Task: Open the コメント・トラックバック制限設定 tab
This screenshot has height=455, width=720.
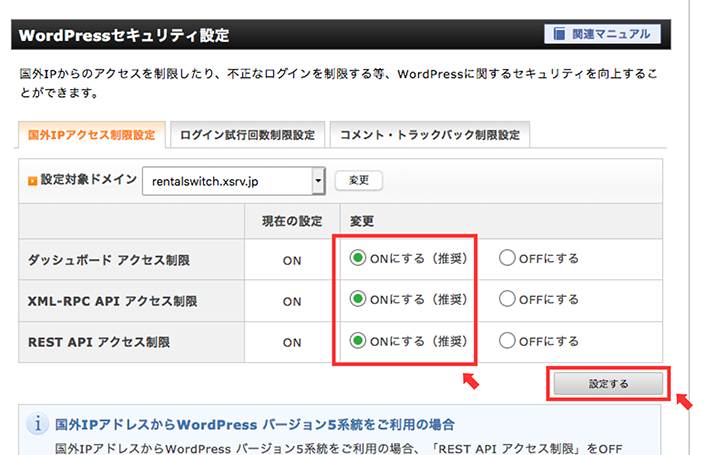Action: (x=430, y=135)
